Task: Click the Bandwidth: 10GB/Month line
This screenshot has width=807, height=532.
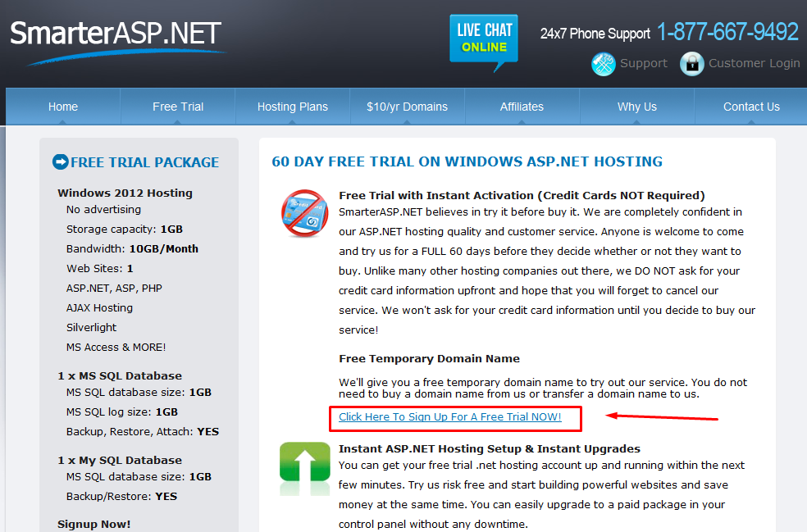Action: [x=132, y=249]
